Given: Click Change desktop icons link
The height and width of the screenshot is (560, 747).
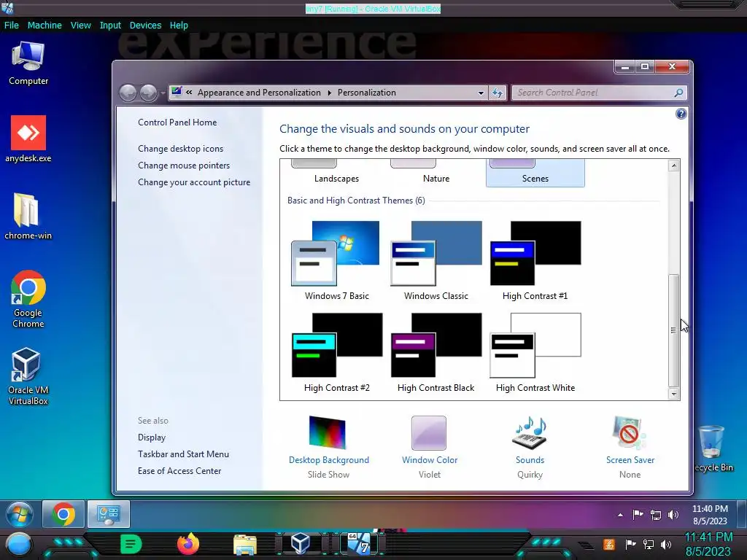Looking at the screenshot, I should 181,149.
